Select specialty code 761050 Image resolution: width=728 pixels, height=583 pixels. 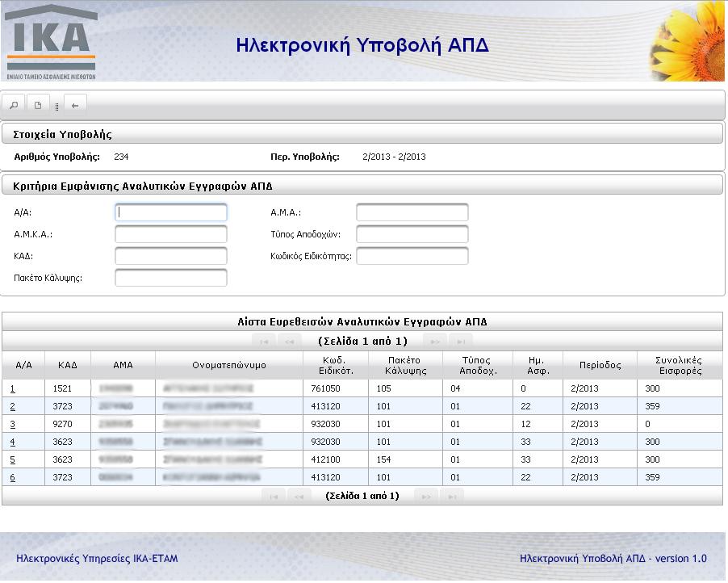click(x=325, y=388)
